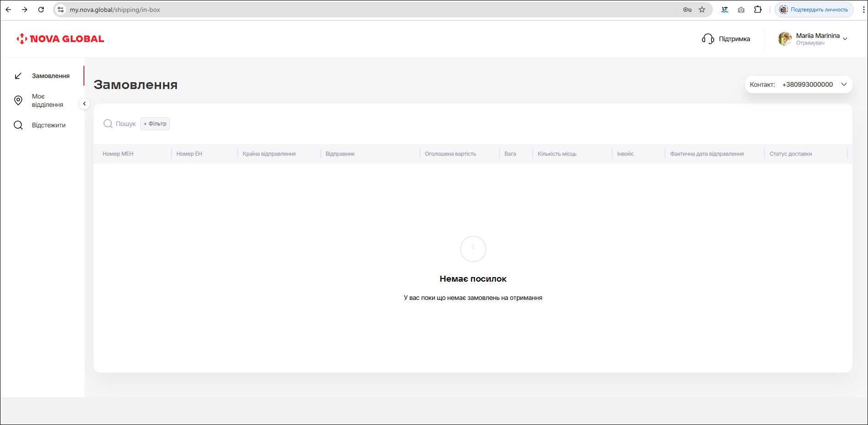Go back with browser back arrow
Screen dimensions: 868x425
point(8,10)
